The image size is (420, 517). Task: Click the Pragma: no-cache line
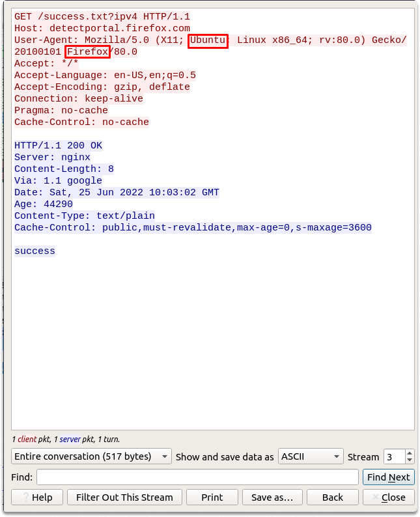click(x=61, y=110)
